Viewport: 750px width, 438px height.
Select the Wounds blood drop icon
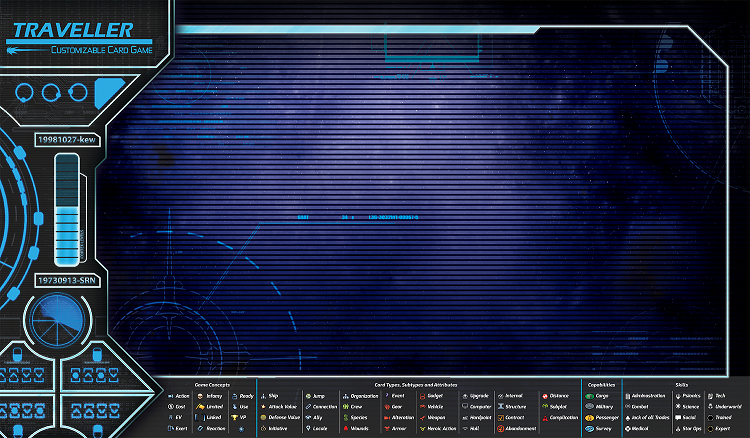point(346,428)
